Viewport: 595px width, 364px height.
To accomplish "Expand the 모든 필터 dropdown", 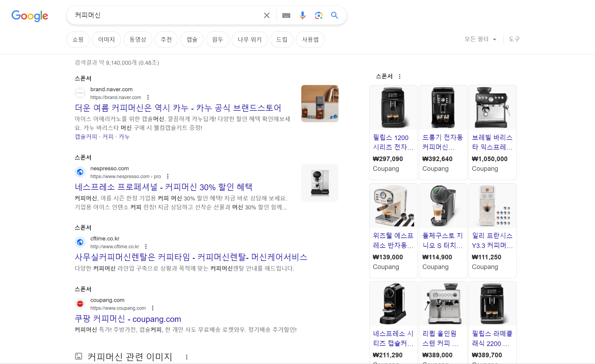I will click(x=480, y=39).
